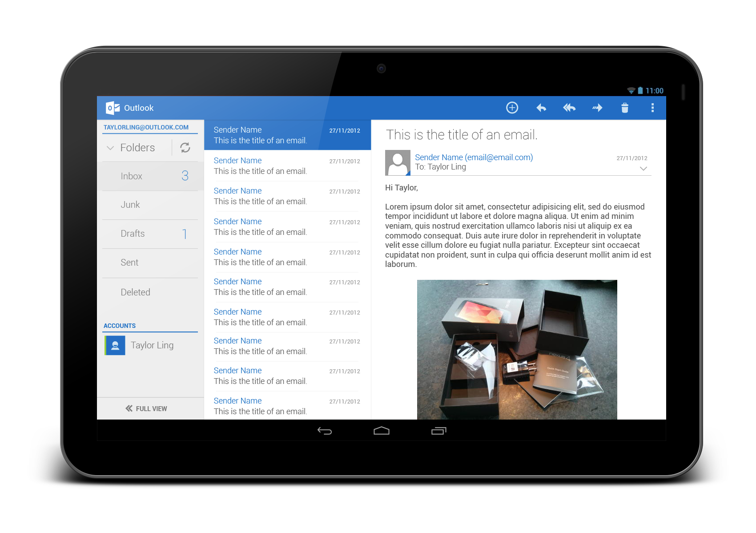Open the three-dot overflow menu
Viewport: 756px width, 533px height.
point(652,108)
